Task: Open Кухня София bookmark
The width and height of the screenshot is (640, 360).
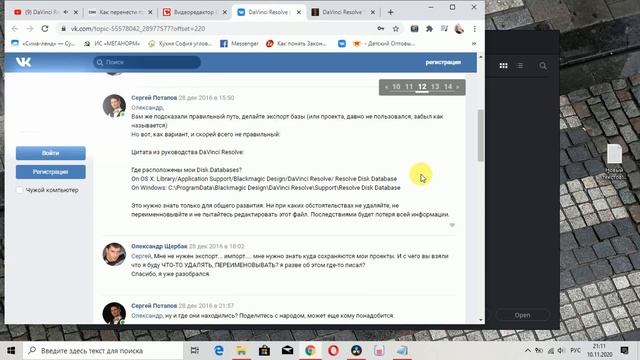Action: coord(180,43)
